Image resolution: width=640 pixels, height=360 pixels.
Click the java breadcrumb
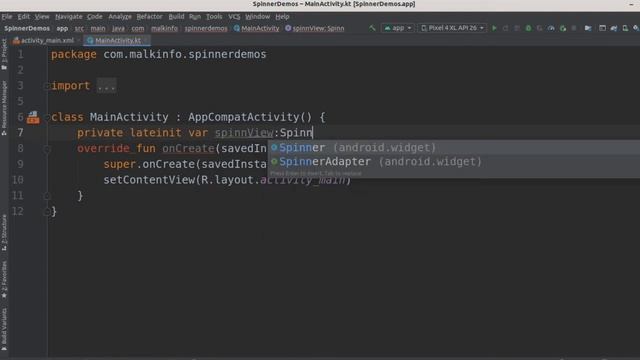click(x=118, y=29)
